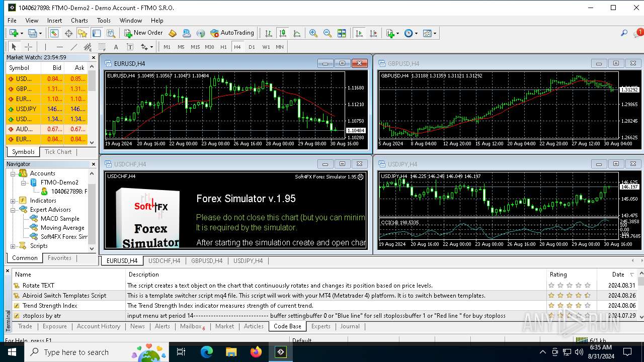Open the New Chart dropdown arrow
The height and width of the screenshot is (362, 644).
(x=22, y=34)
